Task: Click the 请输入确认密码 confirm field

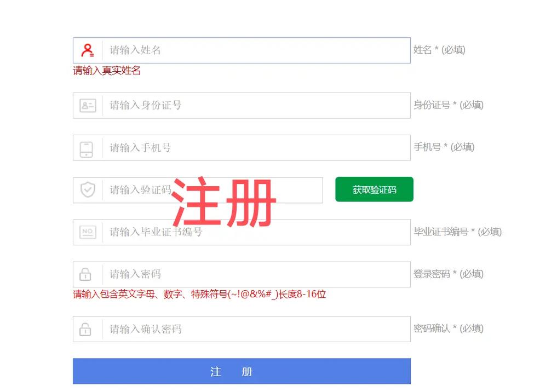Action: tap(219, 328)
